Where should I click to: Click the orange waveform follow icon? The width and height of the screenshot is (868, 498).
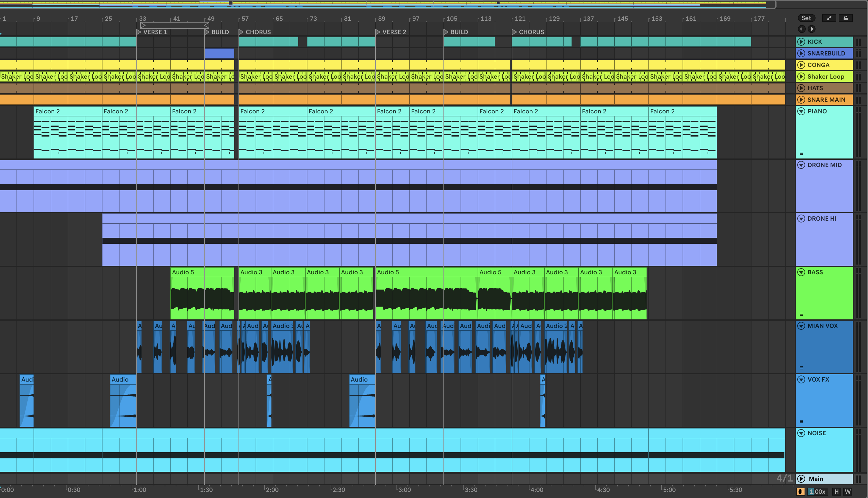pos(801,492)
